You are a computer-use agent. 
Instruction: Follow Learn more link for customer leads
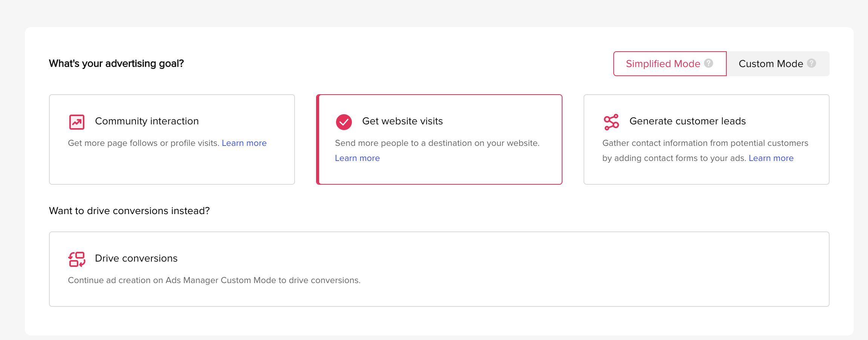[x=771, y=158]
